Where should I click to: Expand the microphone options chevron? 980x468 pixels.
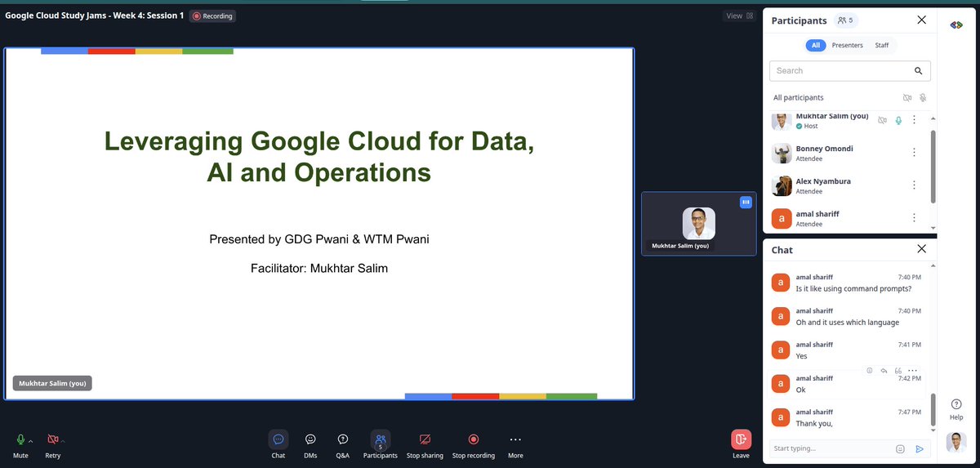tap(30, 442)
